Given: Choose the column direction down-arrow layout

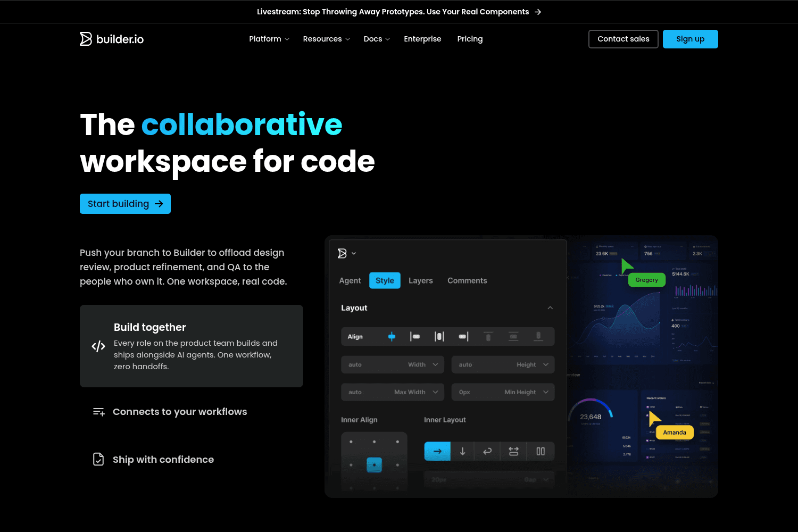Looking at the screenshot, I should point(463,451).
